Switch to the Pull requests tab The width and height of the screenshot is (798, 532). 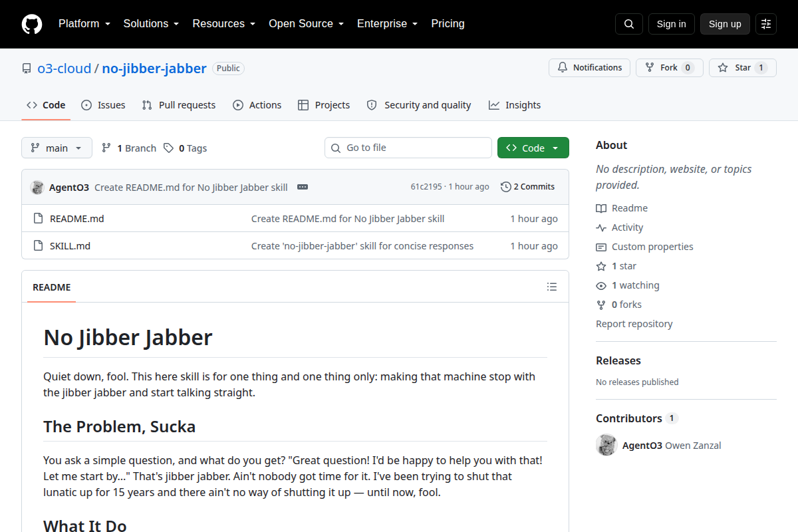[179, 105]
